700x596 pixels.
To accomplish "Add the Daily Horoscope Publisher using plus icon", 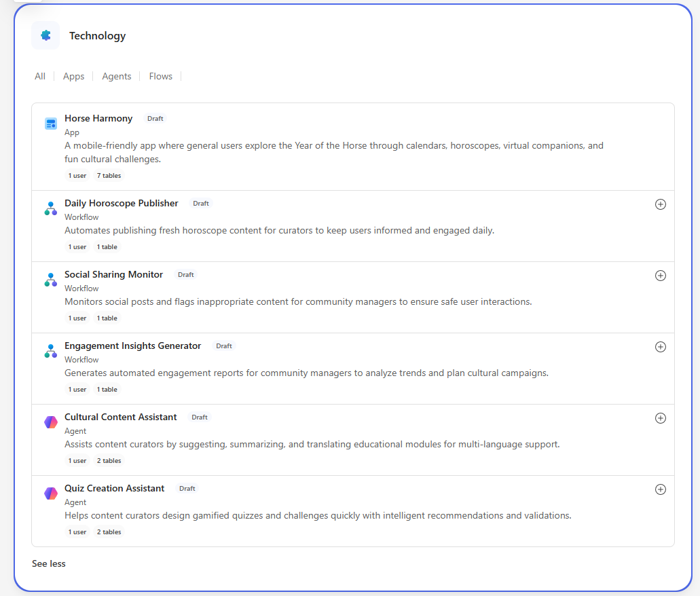I will pos(660,204).
